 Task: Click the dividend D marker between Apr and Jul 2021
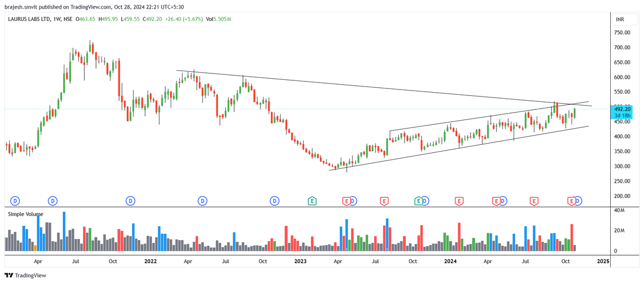[x=53, y=201]
